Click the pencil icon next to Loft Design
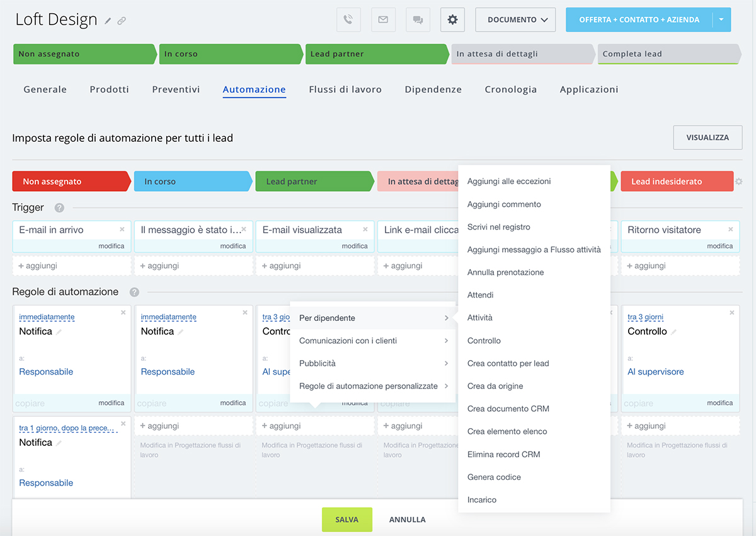The height and width of the screenshot is (536, 756). 108,21
